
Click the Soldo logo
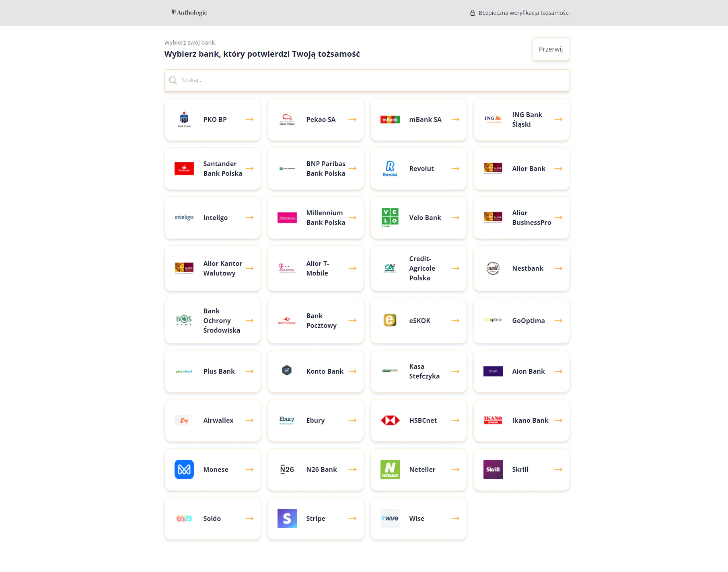coord(184,519)
